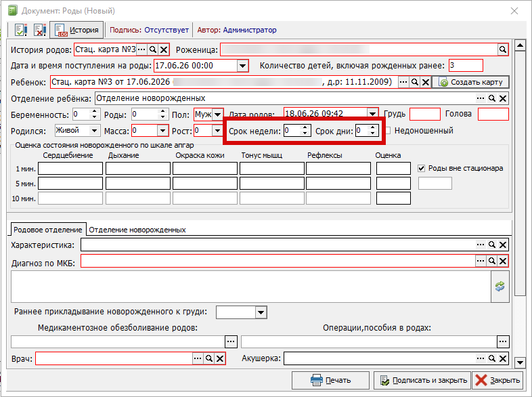Click the Закрыть button
Screen dimensions: 532x397
click(x=497, y=380)
